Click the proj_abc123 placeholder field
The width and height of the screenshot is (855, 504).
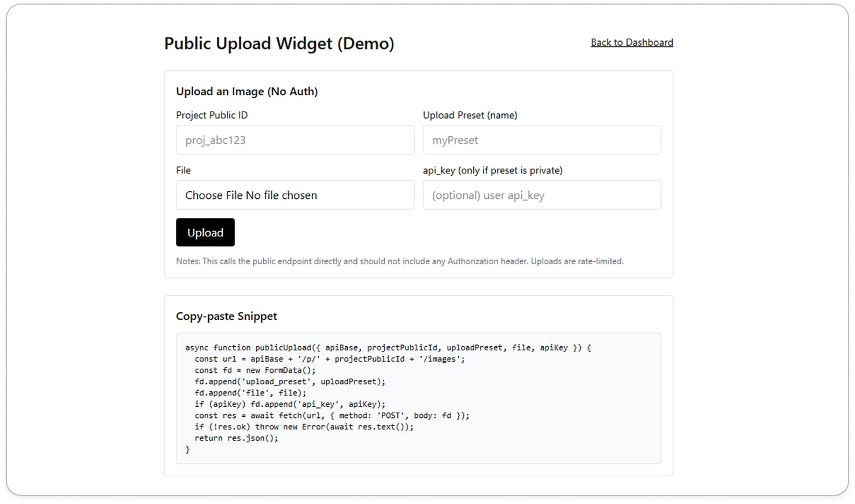click(x=294, y=140)
